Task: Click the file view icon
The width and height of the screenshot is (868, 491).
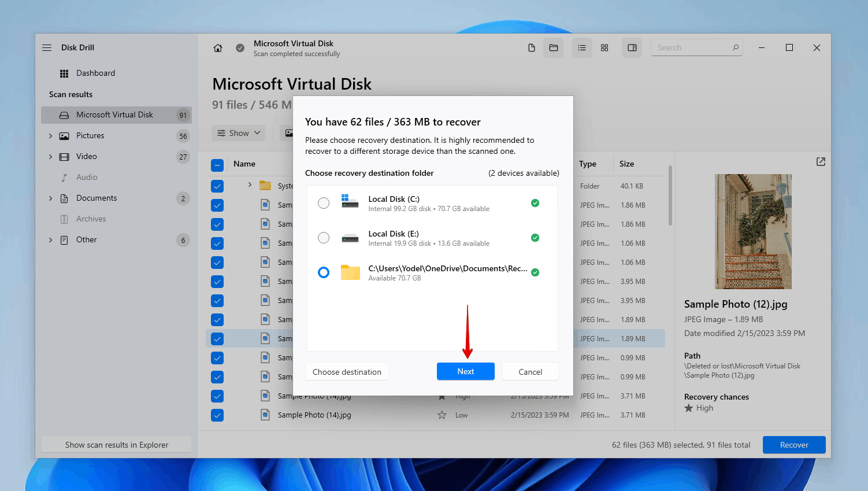Action: pos(531,47)
